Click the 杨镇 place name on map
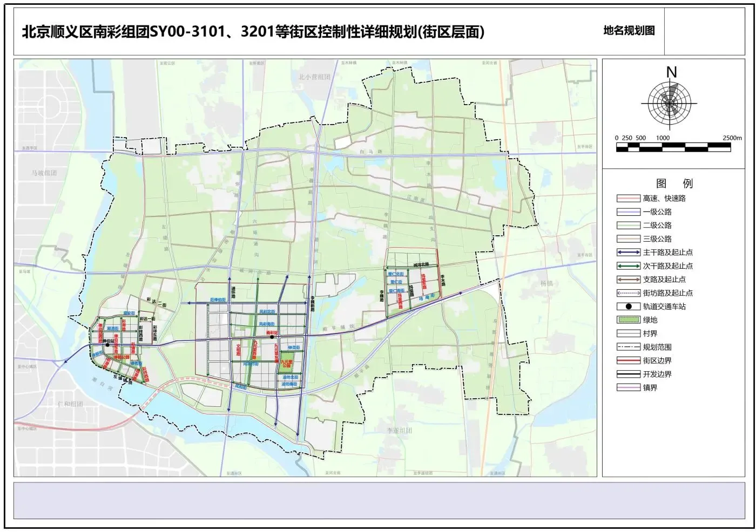The image size is (756, 532). point(546,283)
